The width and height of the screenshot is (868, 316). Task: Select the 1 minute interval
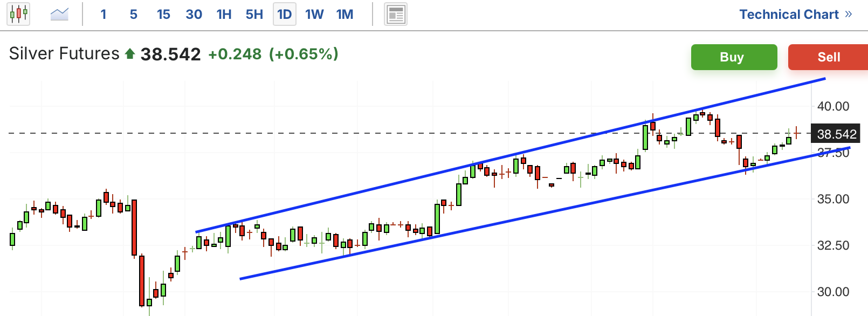(x=104, y=15)
